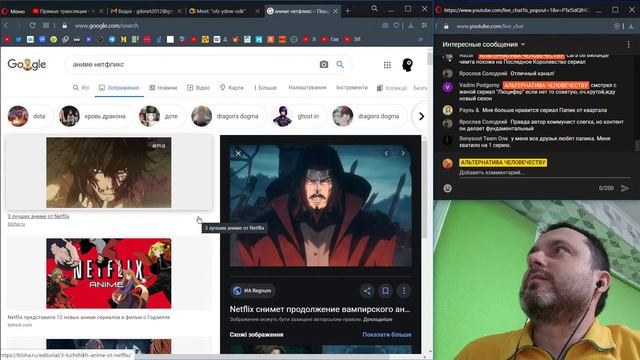Select the 'кровь дракона' suggestion chip
The height and width of the screenshot is (360, 640).
tap(95, 116)
